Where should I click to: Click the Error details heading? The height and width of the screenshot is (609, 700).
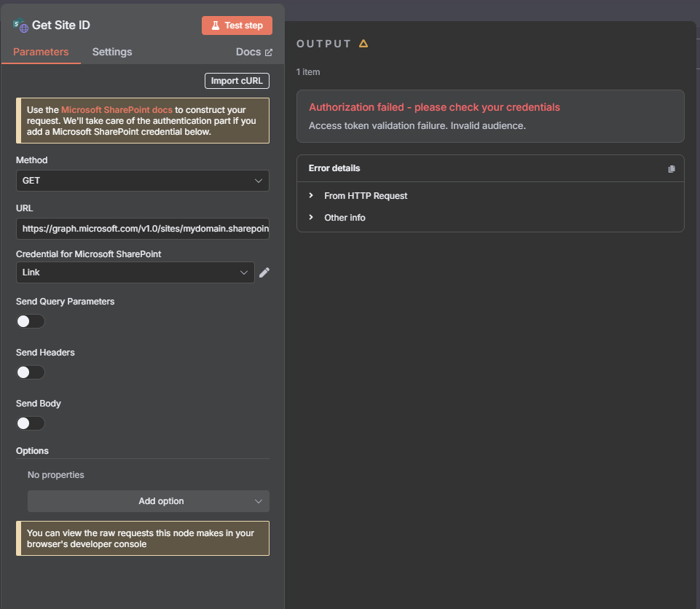pyautogui.click(x=334, y=168)
